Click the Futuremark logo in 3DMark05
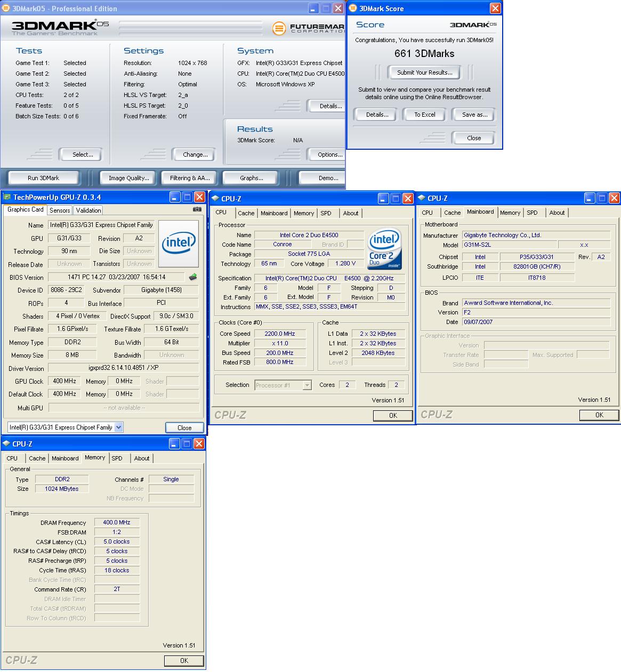 (x=309, y=28)
